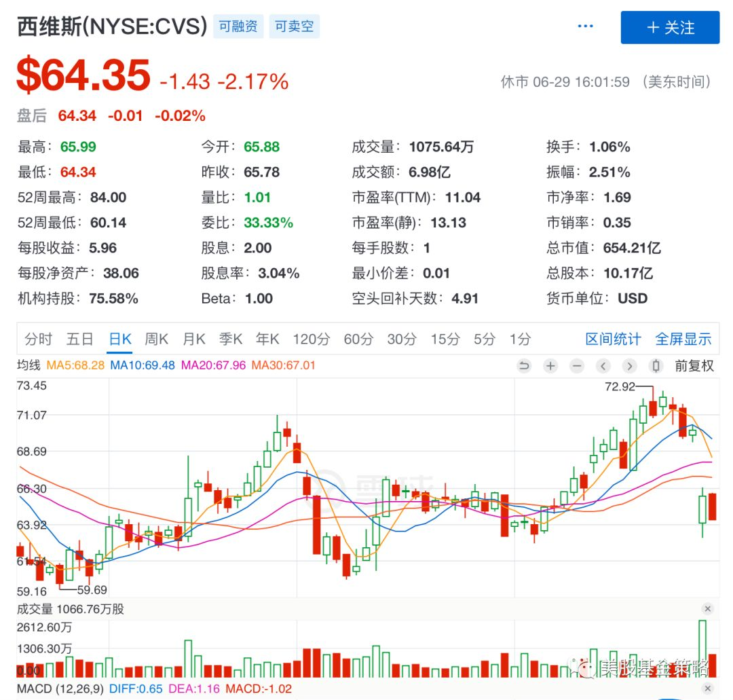This screenshot has width=733, height=700.
Task: Switch to the 5分 chart tab
Action: click(x=485, y=339)
